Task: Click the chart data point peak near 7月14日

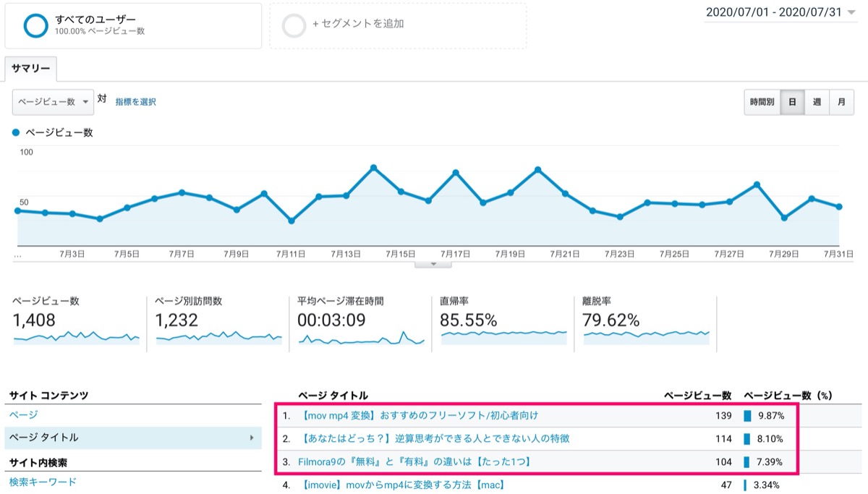Action: 373,168
